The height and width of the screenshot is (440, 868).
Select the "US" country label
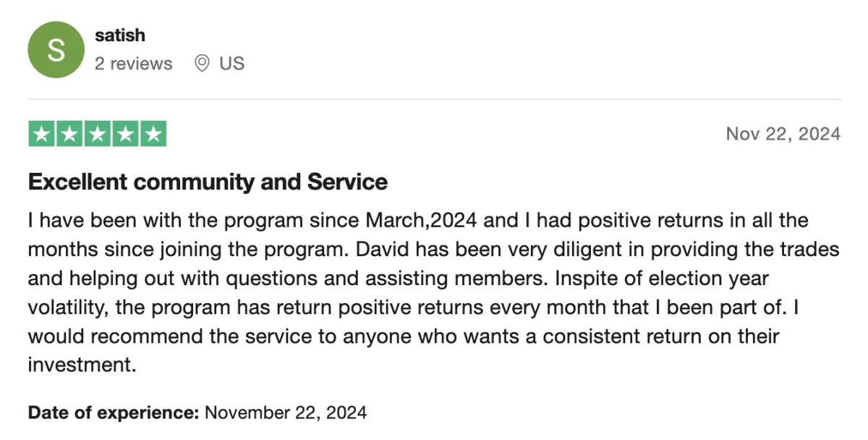pyautogui.click(x=232, y=64)
